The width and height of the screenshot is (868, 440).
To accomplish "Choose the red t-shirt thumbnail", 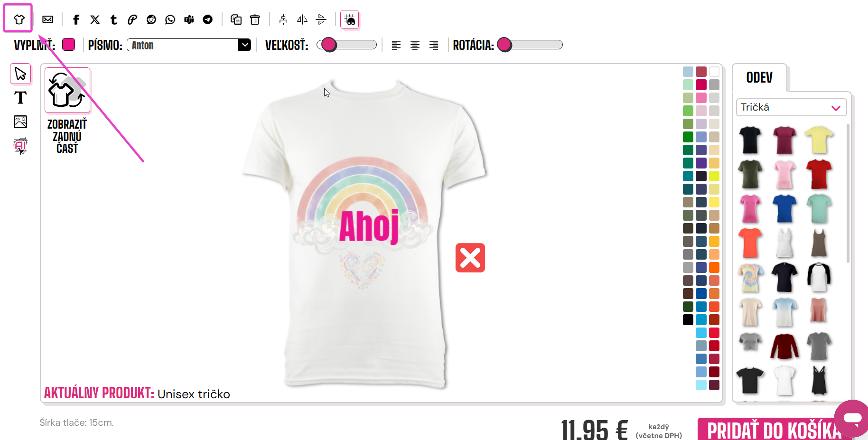I will (819, 174).
